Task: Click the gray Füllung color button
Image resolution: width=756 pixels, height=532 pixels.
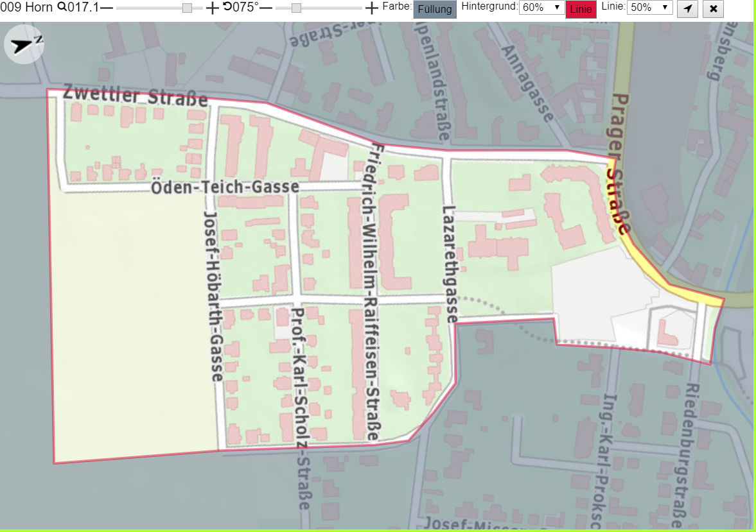Action: 434,9
